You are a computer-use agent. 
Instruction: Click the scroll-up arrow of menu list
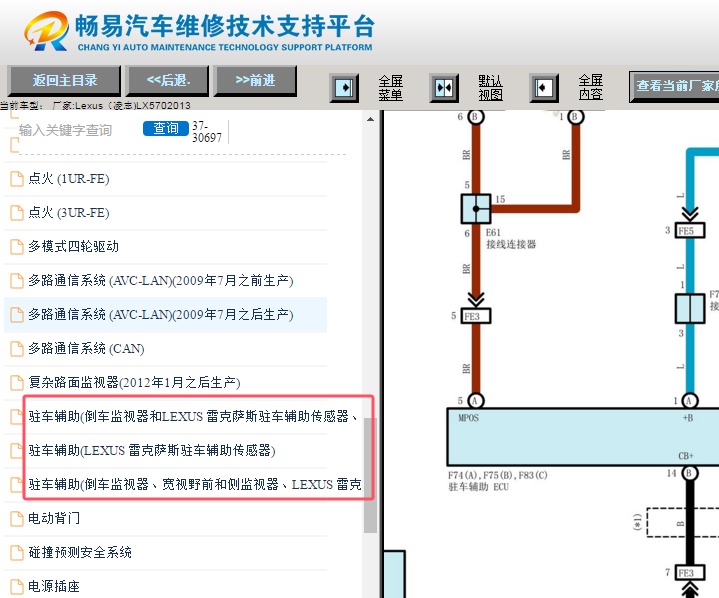(370, 119)
